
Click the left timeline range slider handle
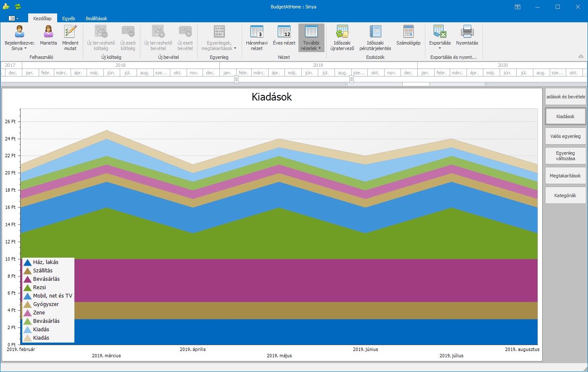coord(236,79)
